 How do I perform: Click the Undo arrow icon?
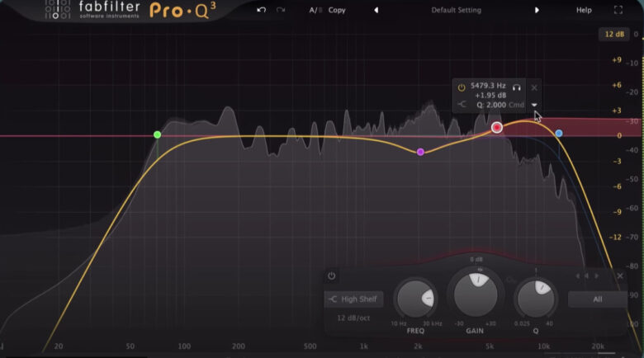pyautogui.click(x=261, y=10)
